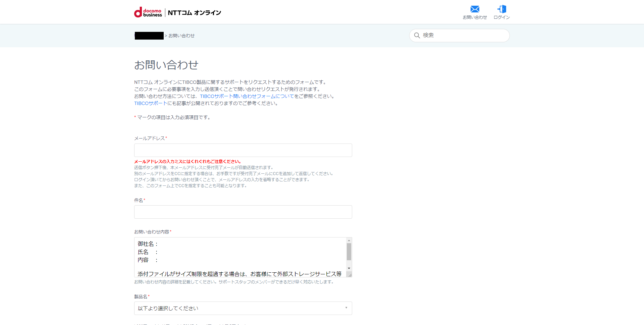Image resolution: width=644 pixels, height=325 pixels.
Task: Click the NTTコム オンライン header logo text
Action: [194, 13]
